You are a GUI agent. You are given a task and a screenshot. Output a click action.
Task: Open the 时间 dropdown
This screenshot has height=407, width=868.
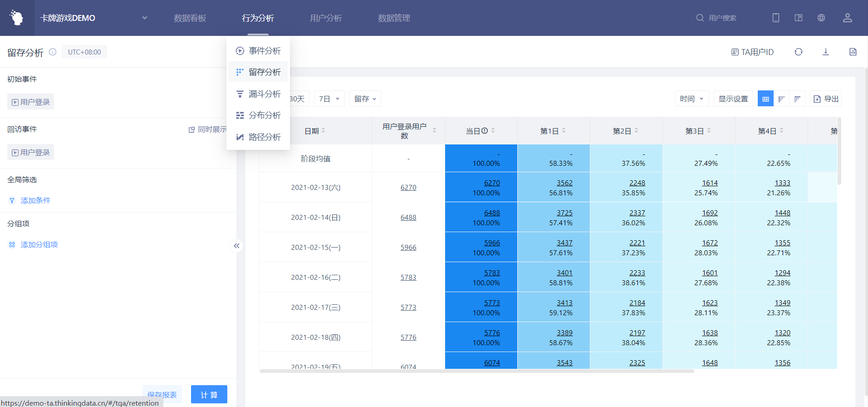(x=692, y=99)
